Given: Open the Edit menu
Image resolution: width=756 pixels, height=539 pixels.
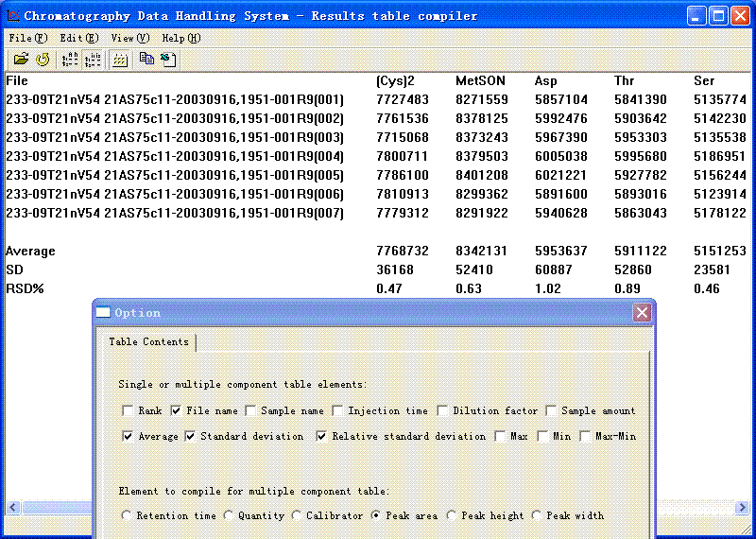Looking at the screenshot, I should point(79,38).
